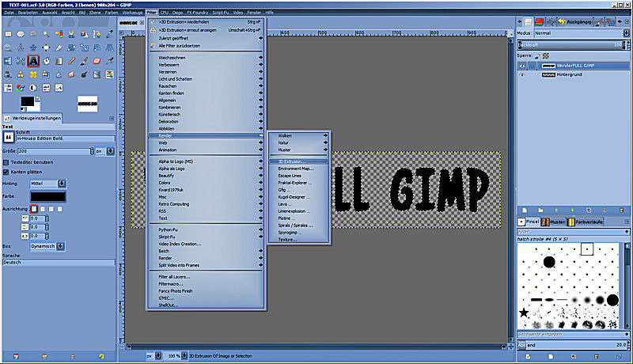
Task: Select the Color Picker eyedropper tool
Action: (x=109, y=34)
